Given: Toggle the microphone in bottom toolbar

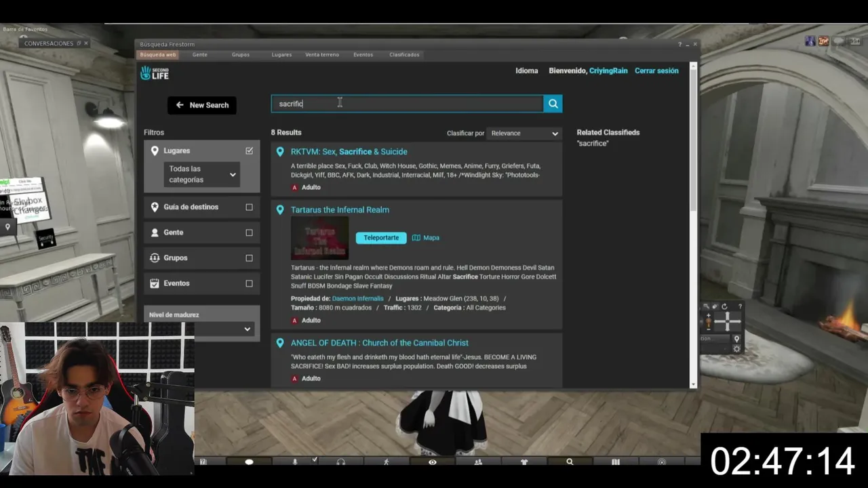Looking at the screenshot, I should pos(294,462).
